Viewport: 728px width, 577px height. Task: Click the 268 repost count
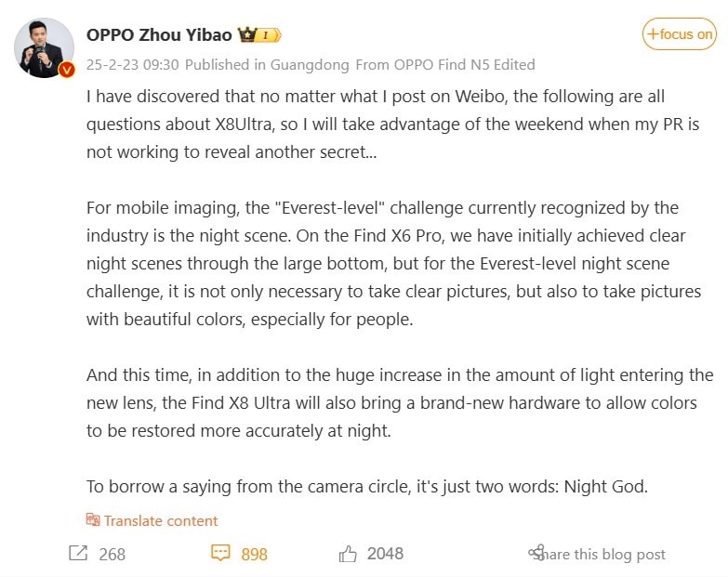(112, 555)
